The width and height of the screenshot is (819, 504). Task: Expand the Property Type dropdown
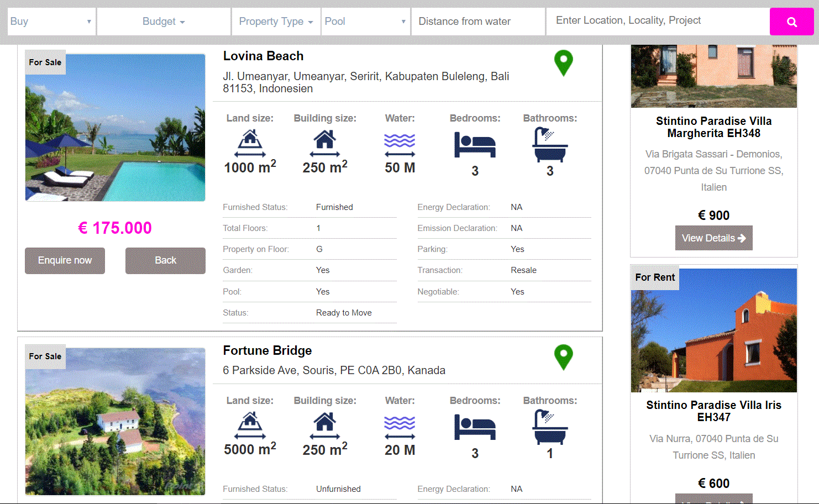[x=276, y=22]
